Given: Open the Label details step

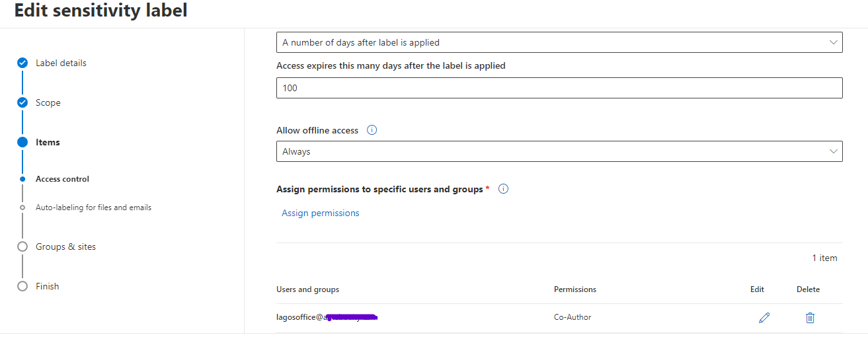Looking at the screenshot, I should 61,63.
